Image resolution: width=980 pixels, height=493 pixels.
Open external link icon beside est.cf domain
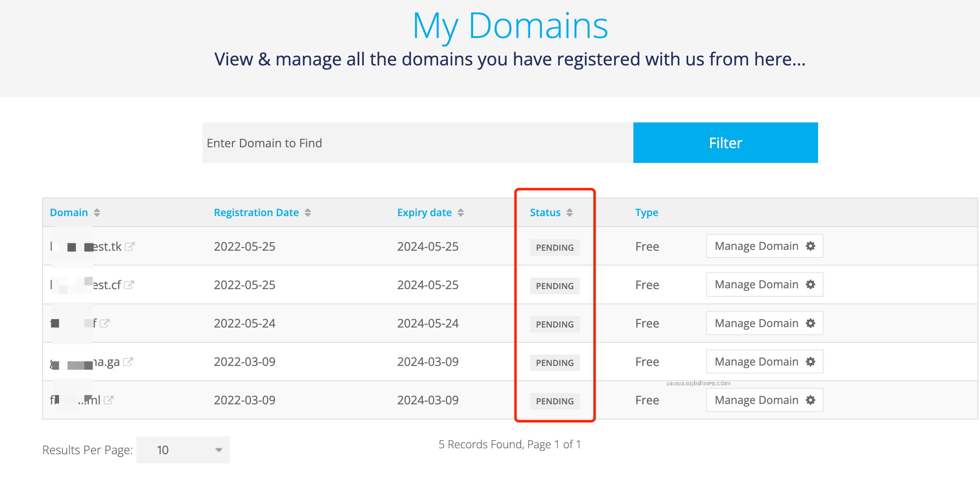[129, 285]
